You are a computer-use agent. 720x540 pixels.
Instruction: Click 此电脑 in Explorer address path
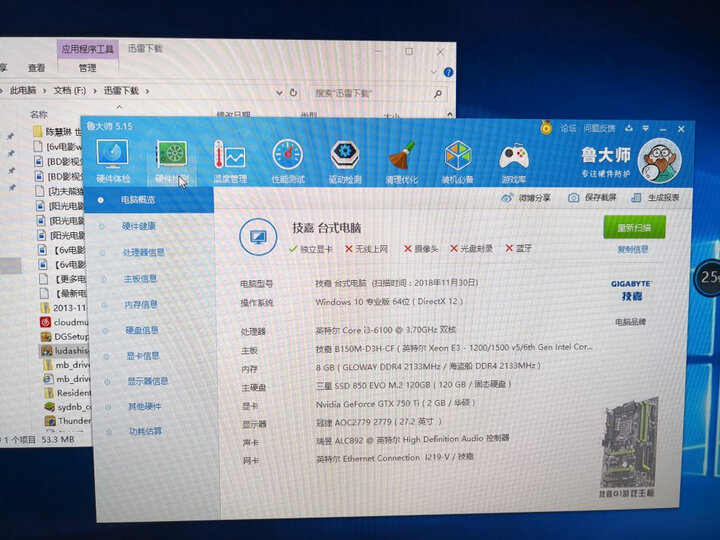(23, 90)
